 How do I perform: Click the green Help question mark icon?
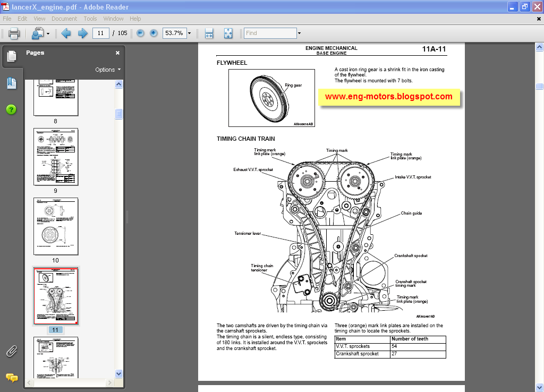click(x=11, y=110)
